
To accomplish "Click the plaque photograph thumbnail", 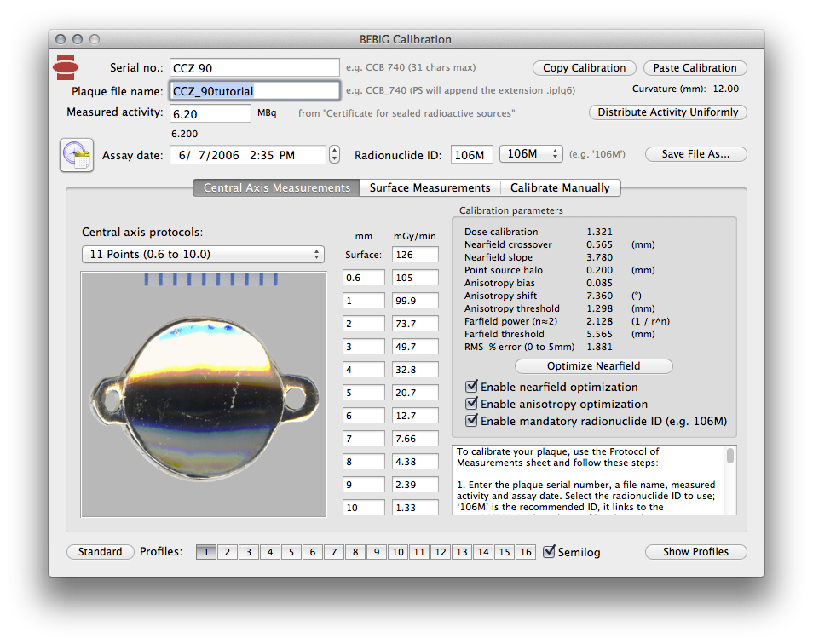I will (x=204, y=394).
